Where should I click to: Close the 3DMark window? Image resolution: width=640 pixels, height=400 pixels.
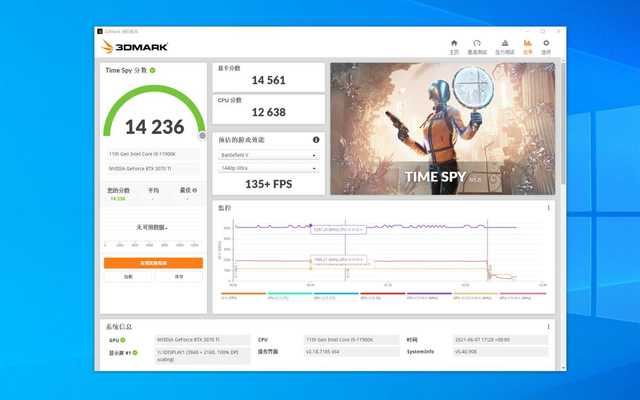pos(558,31)
